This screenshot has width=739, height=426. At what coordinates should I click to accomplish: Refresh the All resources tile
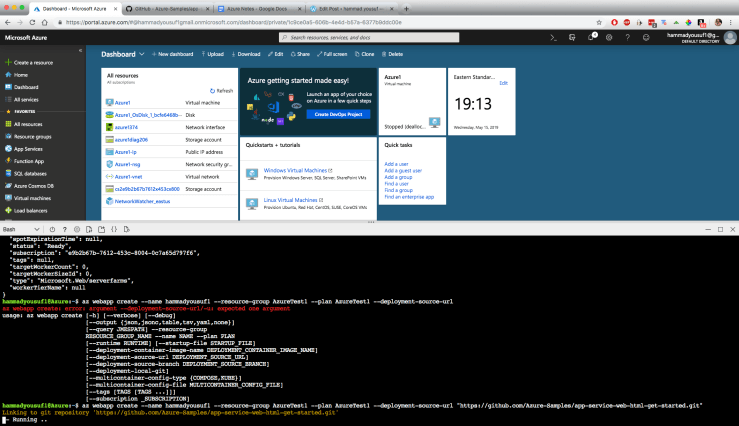(x=222, y=91)
